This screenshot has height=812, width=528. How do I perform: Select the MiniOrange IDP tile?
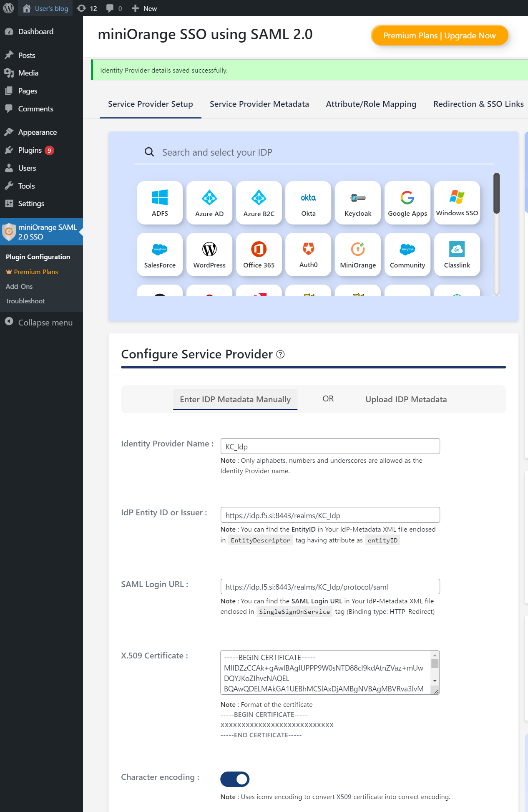[x=358, y=255]
